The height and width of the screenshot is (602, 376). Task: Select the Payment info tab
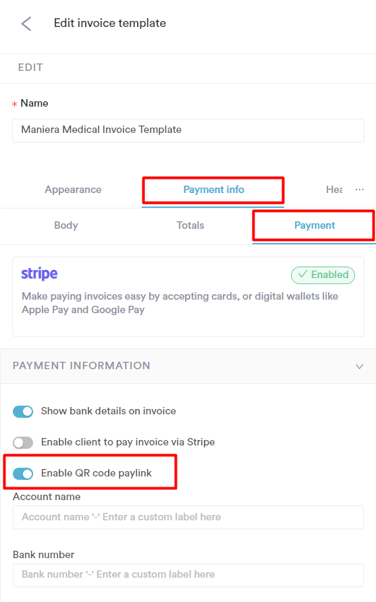(x=214, y=190)
